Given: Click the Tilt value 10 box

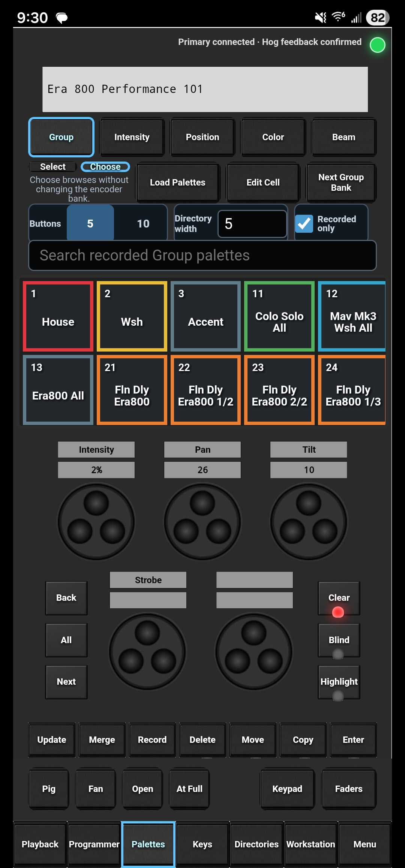Looking at the screenshot, I should [x=309, y=470].
